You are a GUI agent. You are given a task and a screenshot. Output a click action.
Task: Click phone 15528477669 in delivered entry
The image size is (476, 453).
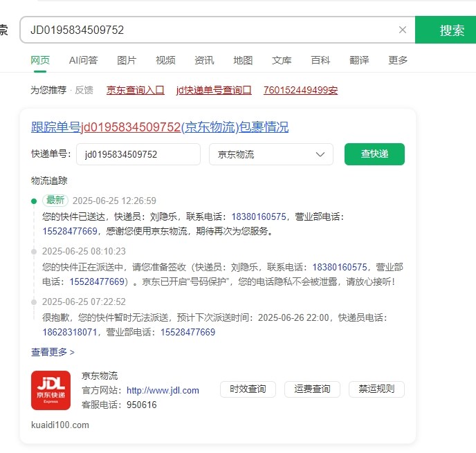70,231
